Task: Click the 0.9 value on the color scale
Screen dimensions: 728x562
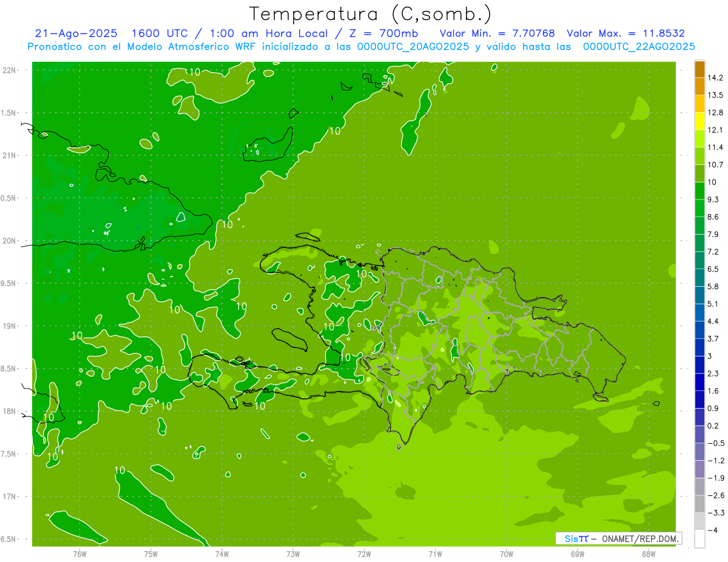Action: pyautogui.click(x=714, y=408)
